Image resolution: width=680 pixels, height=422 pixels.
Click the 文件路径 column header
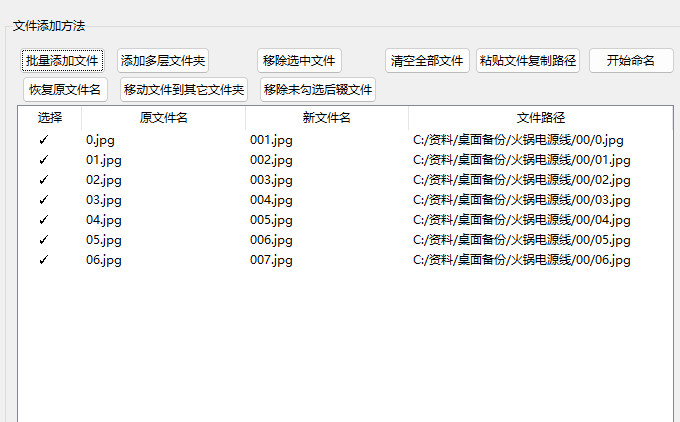click(540, 118)
